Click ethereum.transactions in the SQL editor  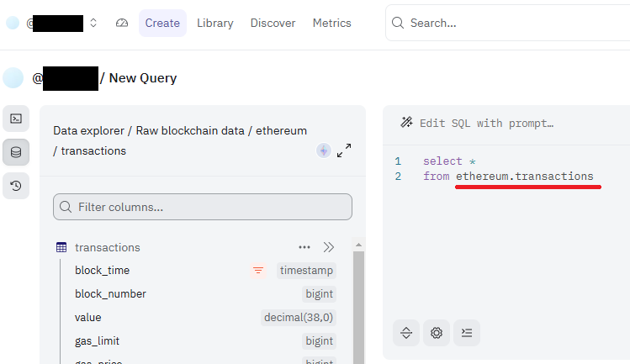524,176
